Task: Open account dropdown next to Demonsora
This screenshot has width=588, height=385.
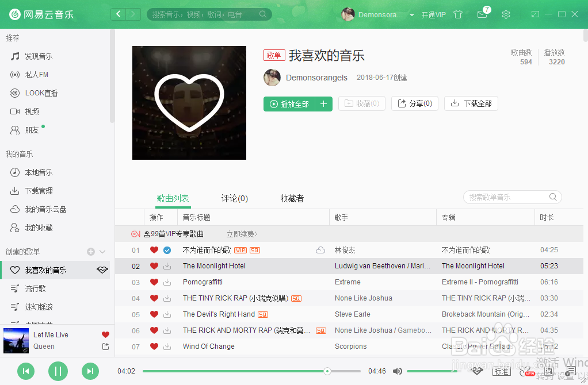Action: [412, 15]
